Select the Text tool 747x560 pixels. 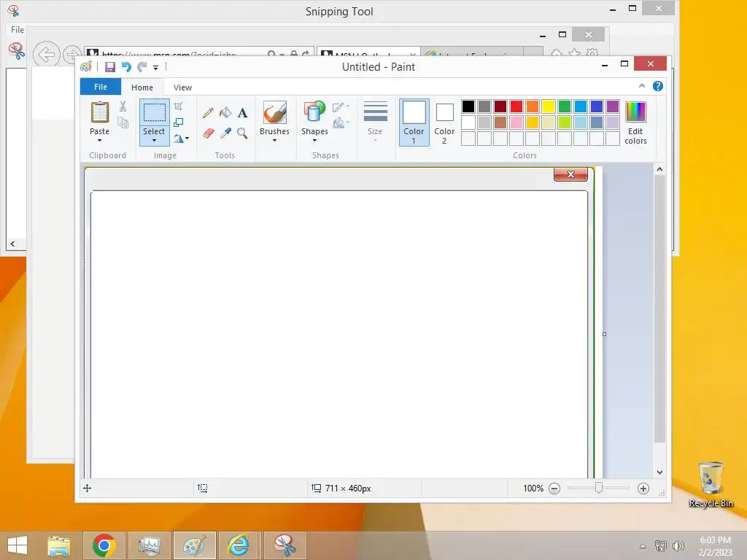point(242,113)
